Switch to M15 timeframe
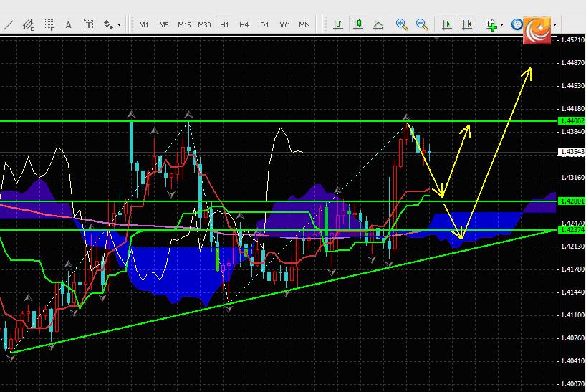The image size is (586, 392). pyautogui.click(x=184, y=25)
